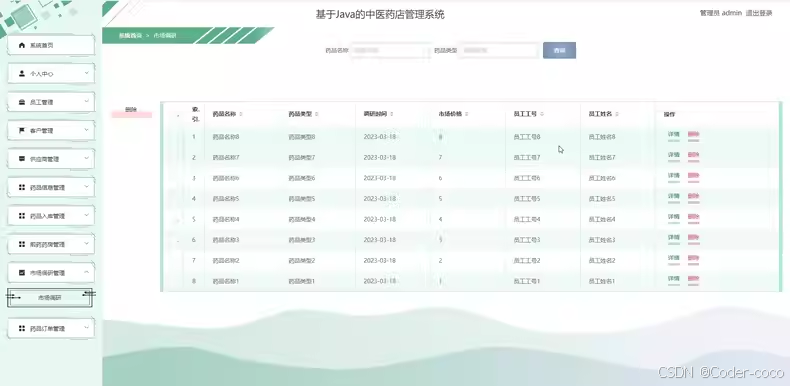This screenshot has width=790, height=386.
Task: Select the 药品类型3 cell
Action: pos(302,240)
